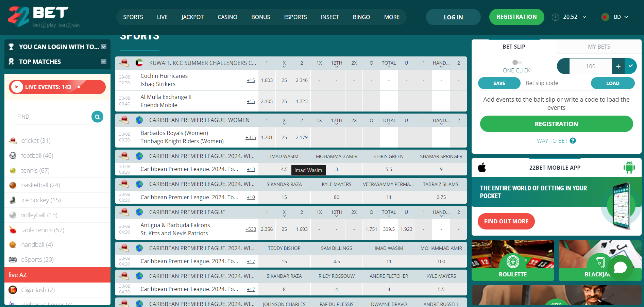Open the LIVE menu
The width and height of the screenshot is (644, 307).
point(162,17)
